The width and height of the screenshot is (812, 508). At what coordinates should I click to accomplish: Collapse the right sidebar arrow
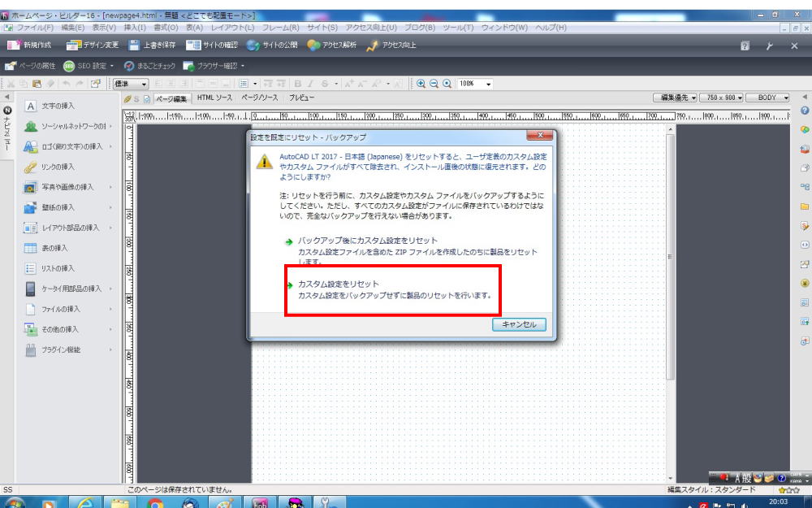click(x=804, y=97)
